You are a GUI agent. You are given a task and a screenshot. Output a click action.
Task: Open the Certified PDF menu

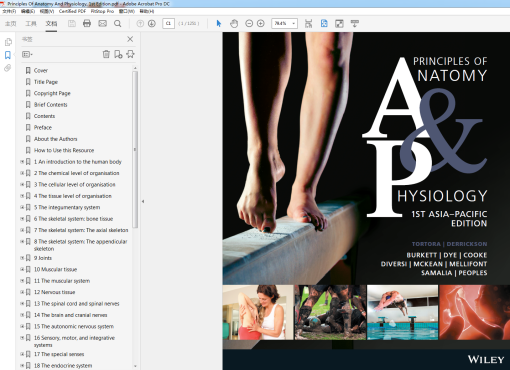(72, 11)
